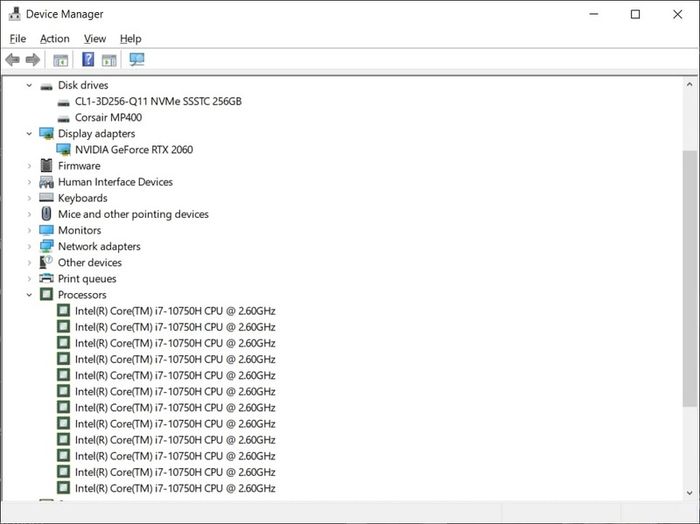700x524 pixels.
Task: Expand the Firmware category
Action: pyautogui.click(x=29, y=166)
